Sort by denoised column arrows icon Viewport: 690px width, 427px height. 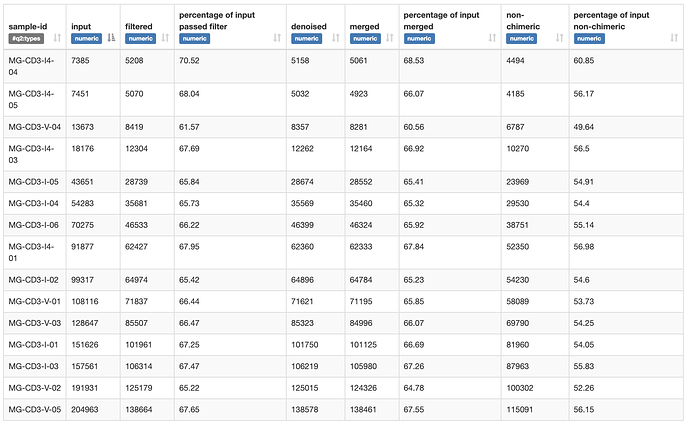click(x=336, y=38)
